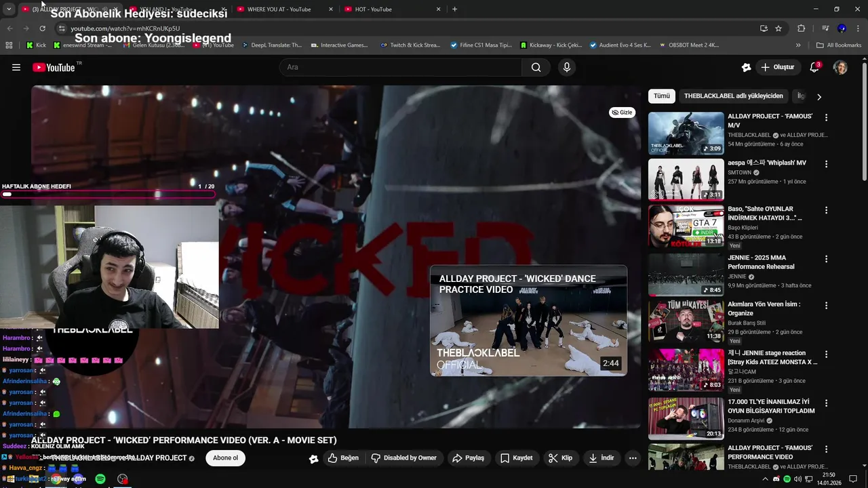868x488 pixels.
Task: Switch to the HOT - YouTube tab
Action: tap(387, 9)
